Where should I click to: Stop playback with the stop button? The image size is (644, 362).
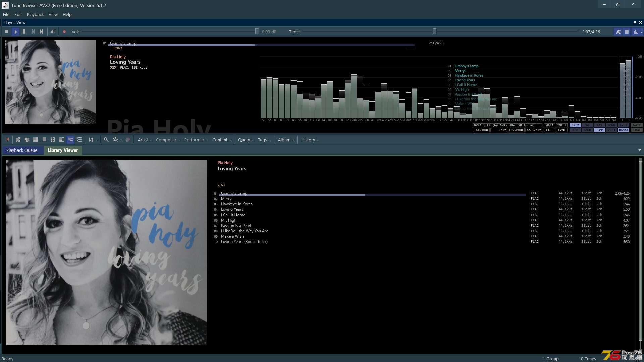(6, 32)
